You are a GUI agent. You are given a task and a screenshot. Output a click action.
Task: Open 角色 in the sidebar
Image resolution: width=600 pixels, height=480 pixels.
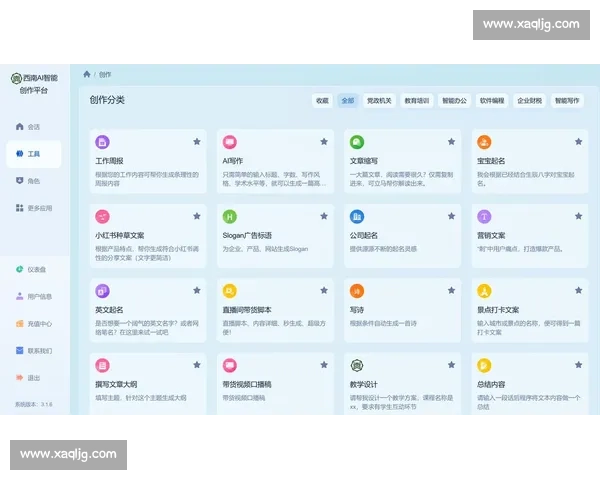(34, 181)
